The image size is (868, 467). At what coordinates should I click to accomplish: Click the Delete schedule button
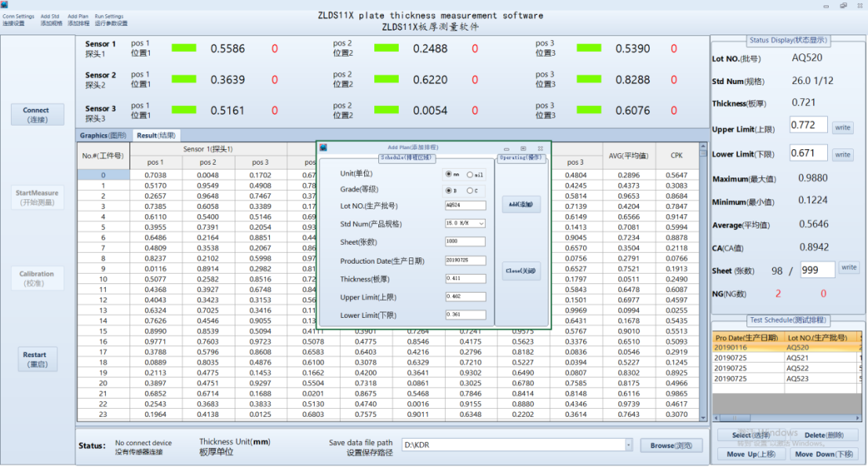(x=824, y=436)
